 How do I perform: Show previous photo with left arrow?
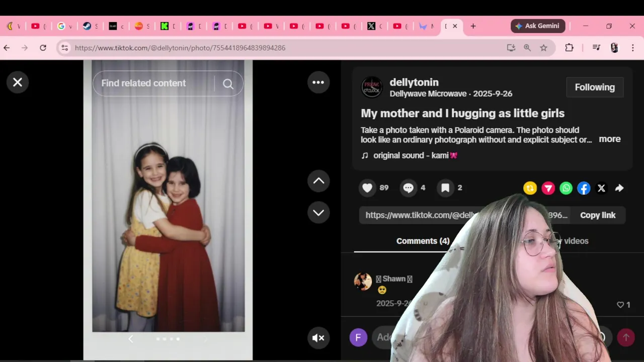pos(131,339)
